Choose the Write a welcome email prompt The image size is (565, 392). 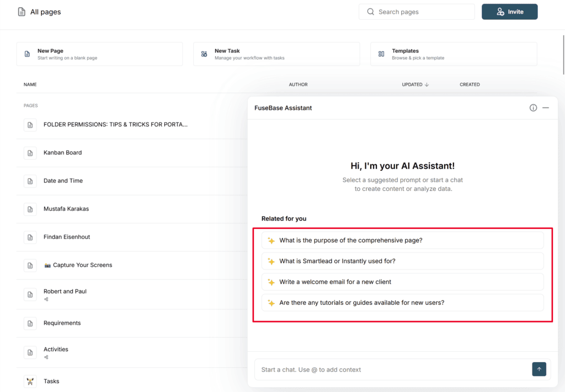[402, 282]
